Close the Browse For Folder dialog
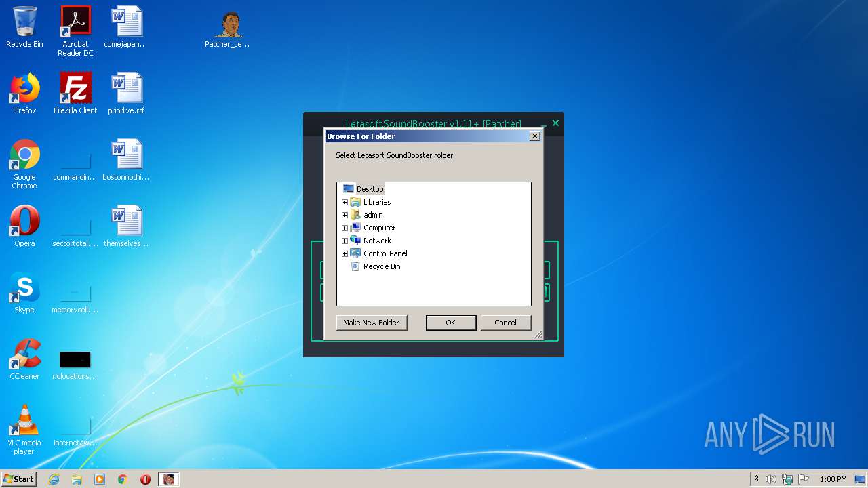 click(534, 136)
